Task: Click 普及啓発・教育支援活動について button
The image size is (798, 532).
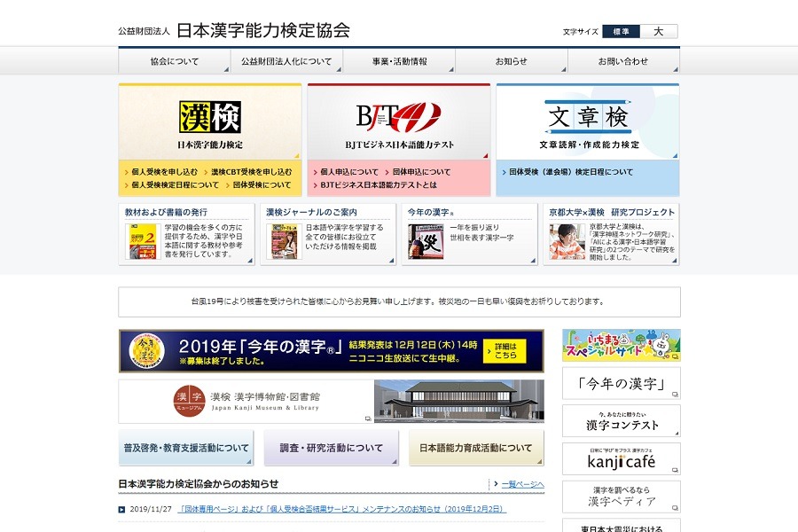Action: pos(186,449)
